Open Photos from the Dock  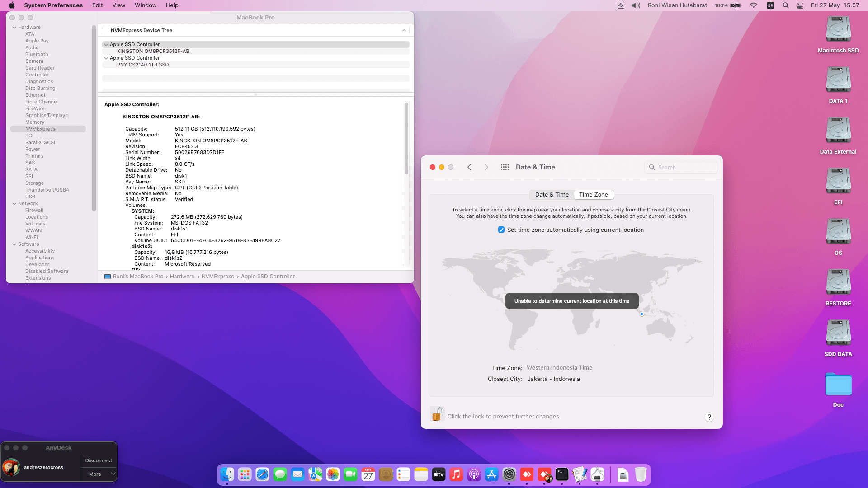333,474
